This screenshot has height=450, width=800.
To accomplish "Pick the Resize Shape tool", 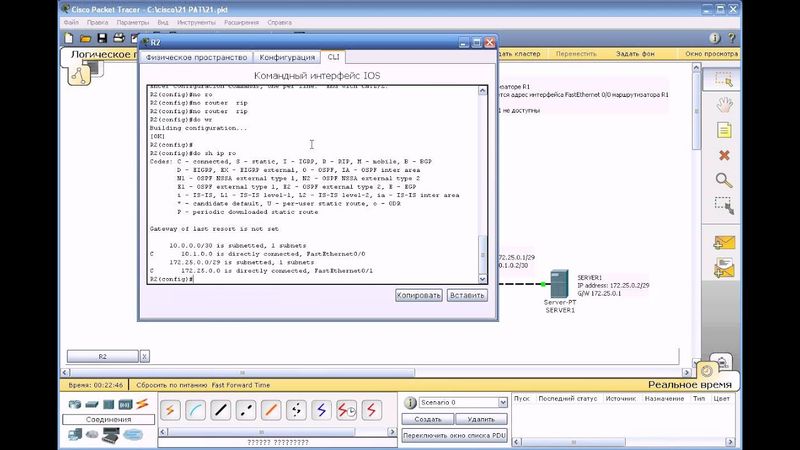I will pos(723,205).
